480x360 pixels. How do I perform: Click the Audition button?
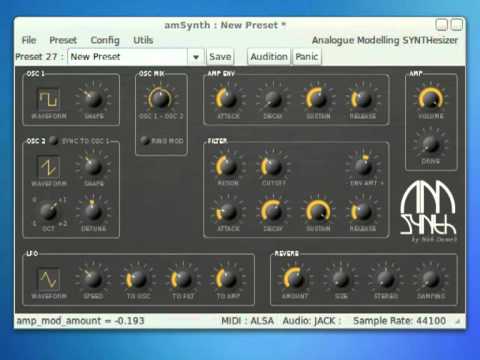[269, 57]
